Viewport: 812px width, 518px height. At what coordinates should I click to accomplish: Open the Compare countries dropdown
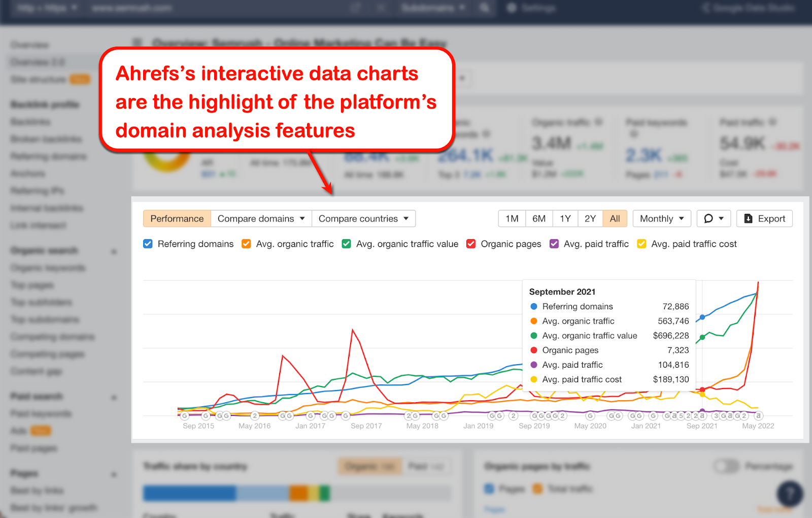[364, 218]
